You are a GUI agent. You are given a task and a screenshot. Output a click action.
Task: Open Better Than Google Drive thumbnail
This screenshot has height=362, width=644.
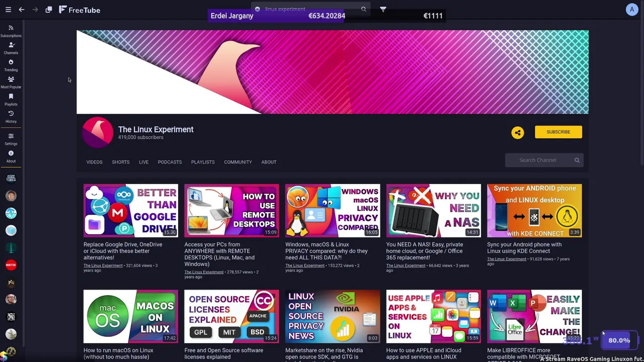click(x=131, y=211)
